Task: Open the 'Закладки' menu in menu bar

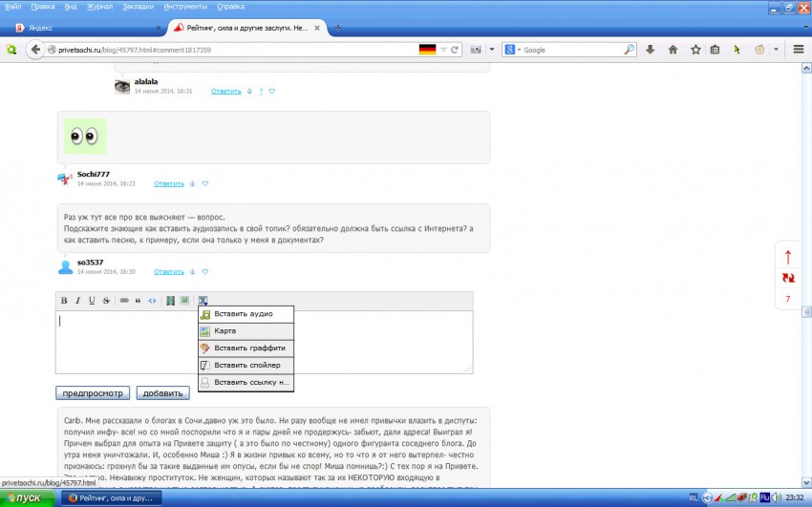Action: click(x=139, y=6)
